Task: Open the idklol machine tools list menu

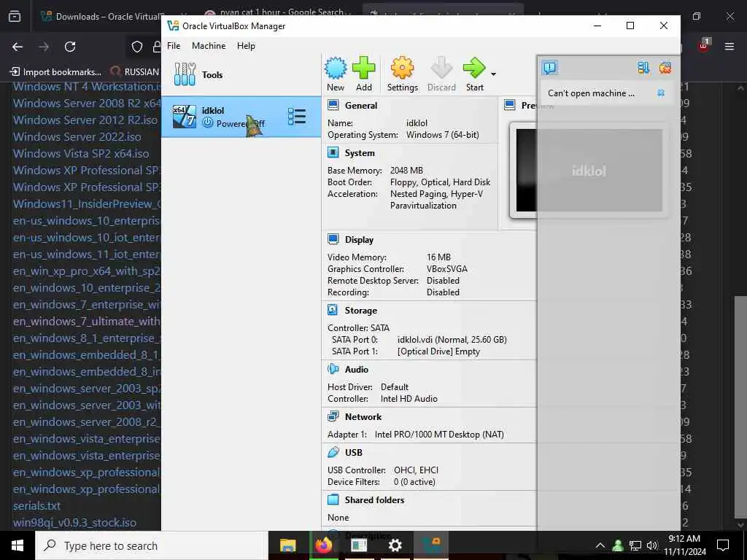Action: pyautogui.click(x=297, y=117)
